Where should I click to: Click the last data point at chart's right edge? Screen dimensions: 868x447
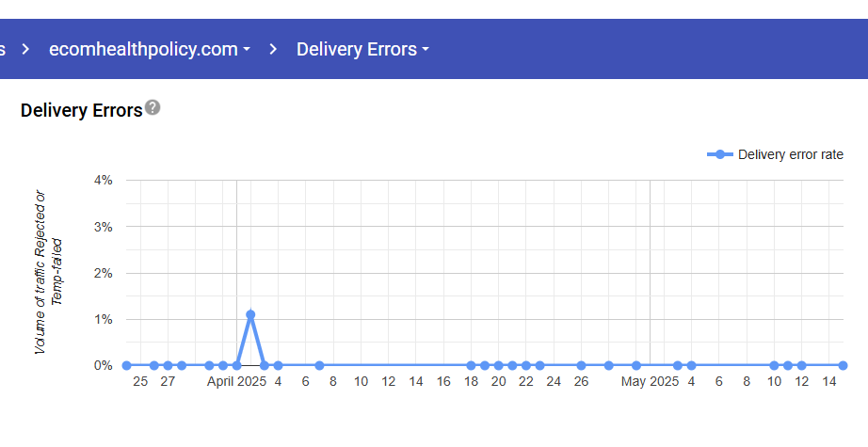pyautogui.click(x=843, y=365)
